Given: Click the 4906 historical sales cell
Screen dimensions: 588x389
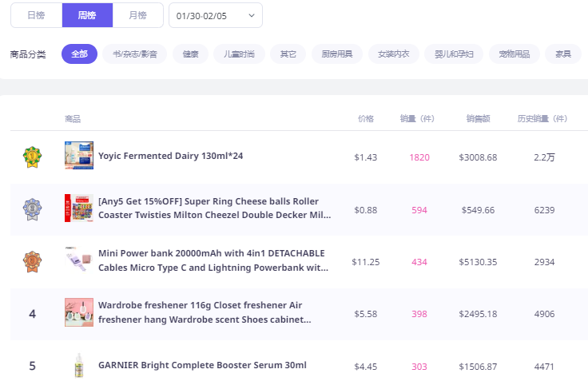Looking at the screenshot, I should pos(544,314).
